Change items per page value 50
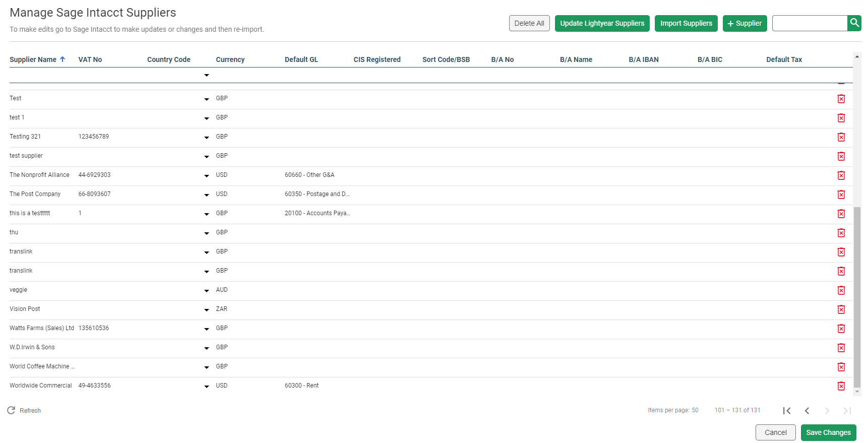This screenshot has height=443, width=868. (695, 410)
